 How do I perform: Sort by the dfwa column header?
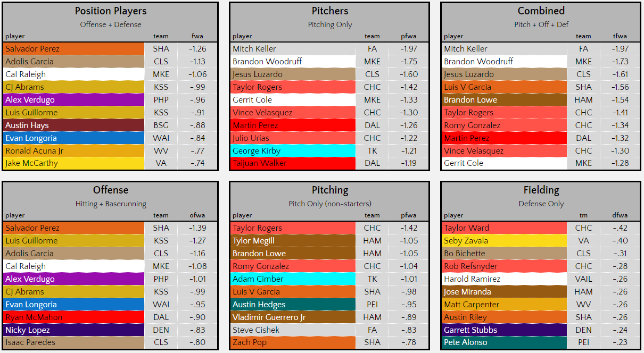pyautogui.click(x=620, y=215)
